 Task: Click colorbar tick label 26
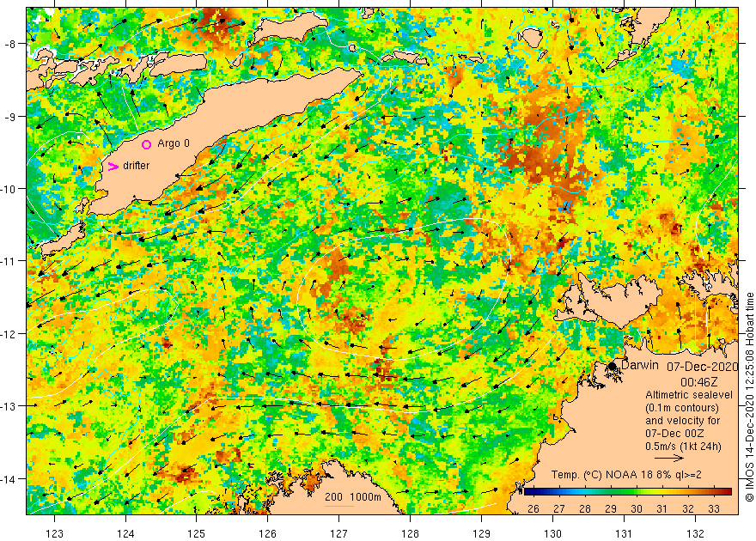[x=533, y=508]
